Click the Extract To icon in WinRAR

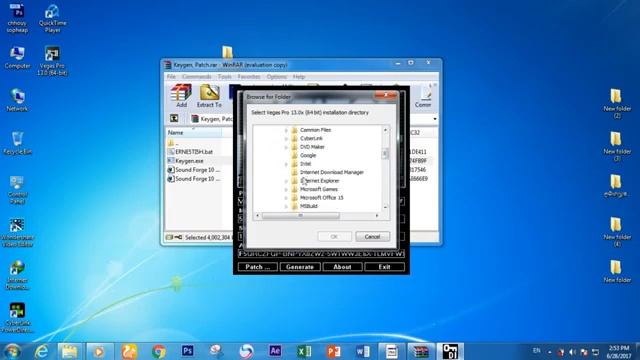point(209,96)
